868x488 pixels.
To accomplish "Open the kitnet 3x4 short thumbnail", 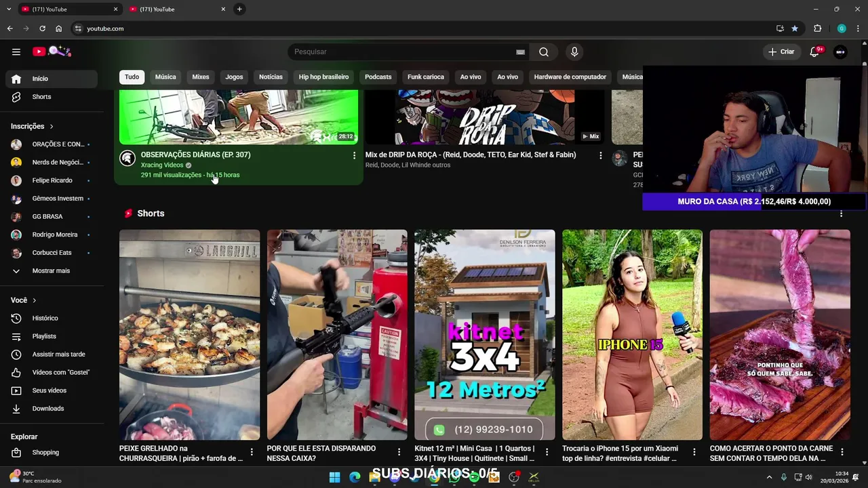I will point(485,335).
